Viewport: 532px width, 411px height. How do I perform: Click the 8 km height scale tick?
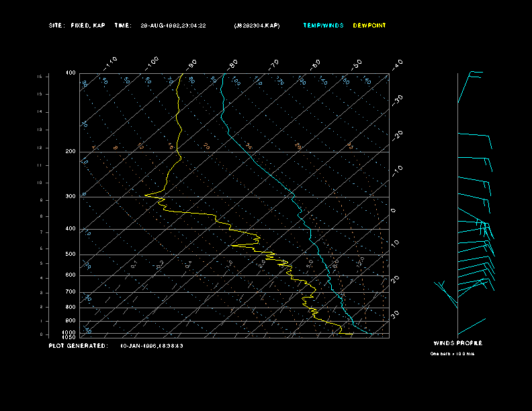(41, 216)
